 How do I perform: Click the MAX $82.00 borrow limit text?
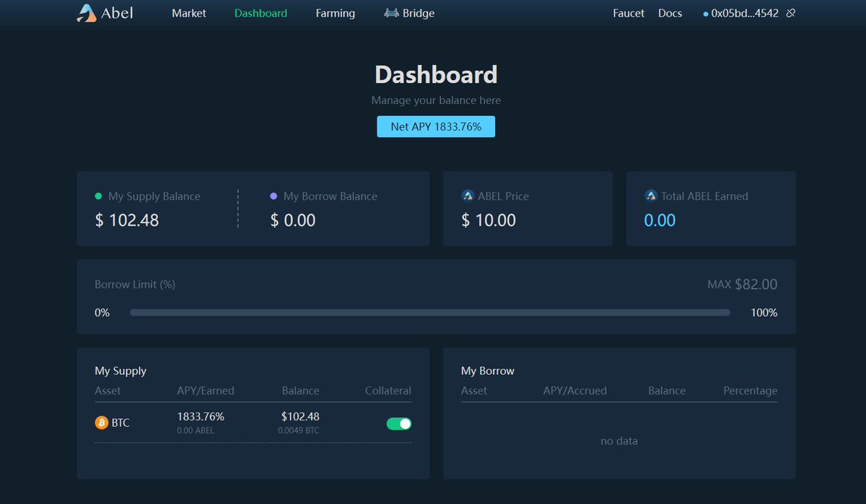coord(743,284)
